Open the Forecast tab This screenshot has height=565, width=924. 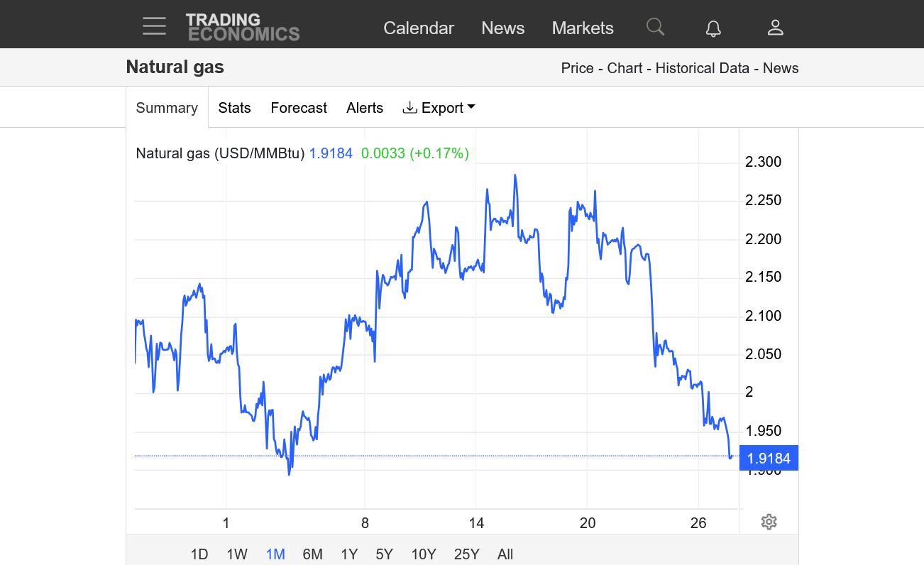(299, 108)
